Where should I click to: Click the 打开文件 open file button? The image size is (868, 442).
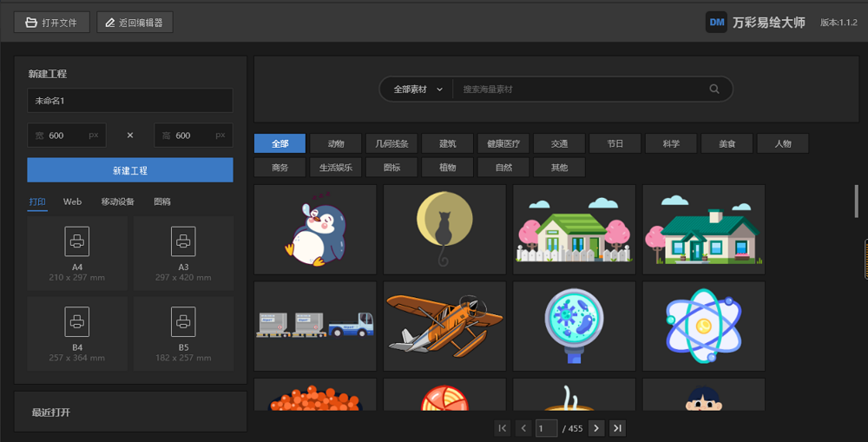(51, 23)
